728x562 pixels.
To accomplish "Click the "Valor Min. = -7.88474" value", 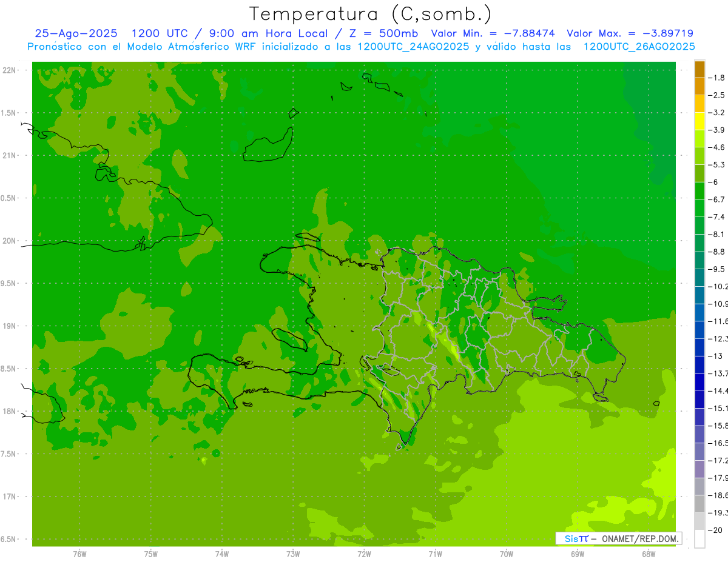I will 493,33.
